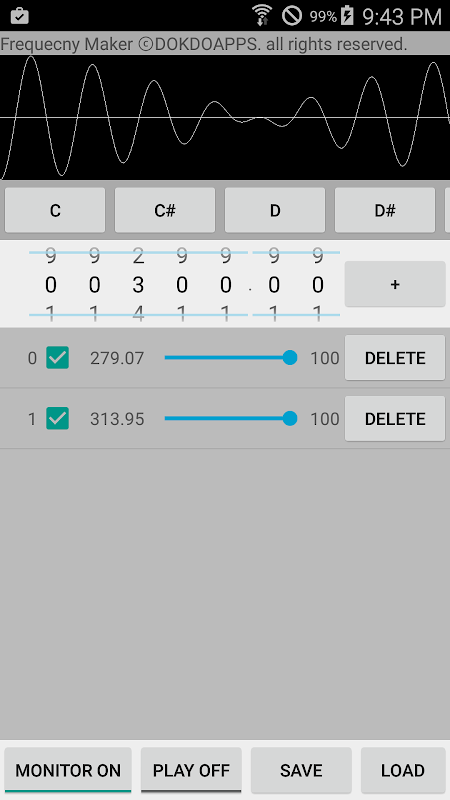Toggle the PLAY OFF button
The width and height of the screenshot is (450, 800).
coord(191,770)
